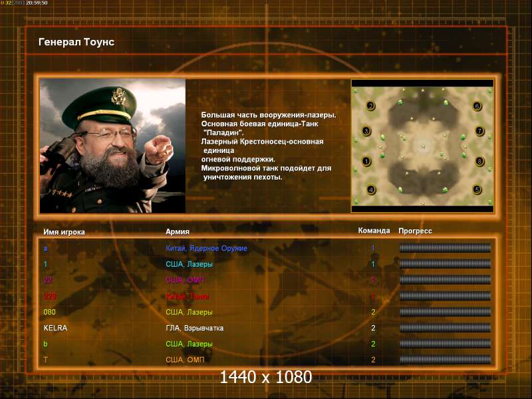This screenshot has height=399, width=532.
Task: Click player name '228' in red
Action: (x=49, y=296)
